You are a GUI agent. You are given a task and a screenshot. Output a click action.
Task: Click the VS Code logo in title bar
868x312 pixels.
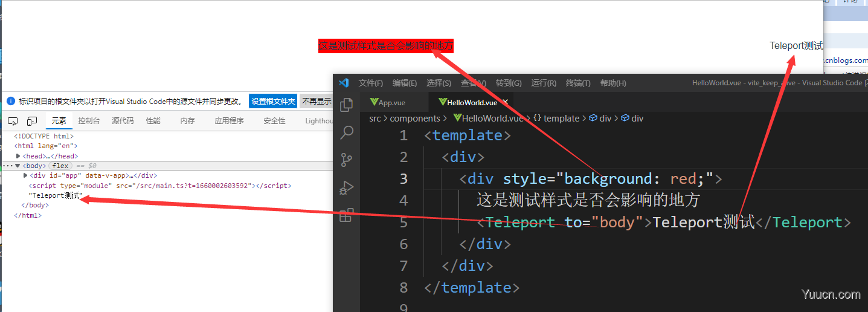344,83
